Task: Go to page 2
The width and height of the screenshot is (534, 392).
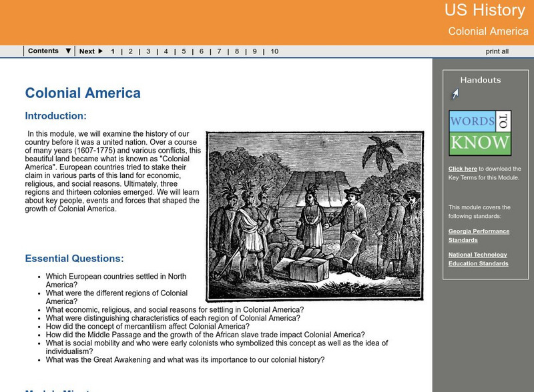Action: point(130,51)
